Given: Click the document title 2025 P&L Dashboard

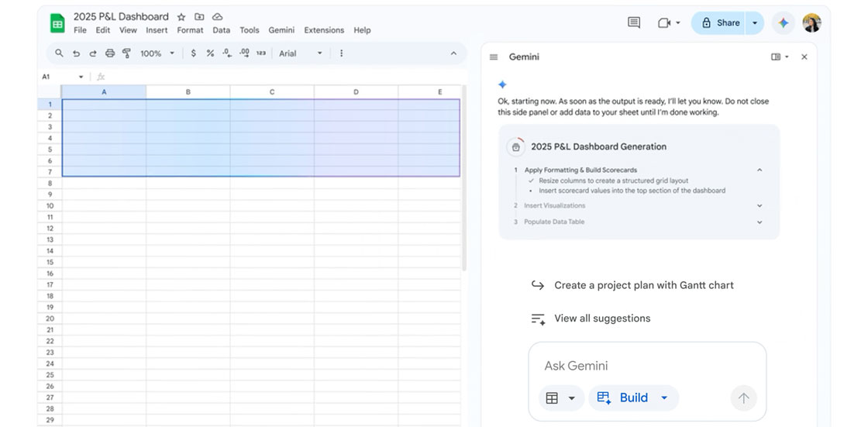Looking at the screenshot, I should (121, 16).
